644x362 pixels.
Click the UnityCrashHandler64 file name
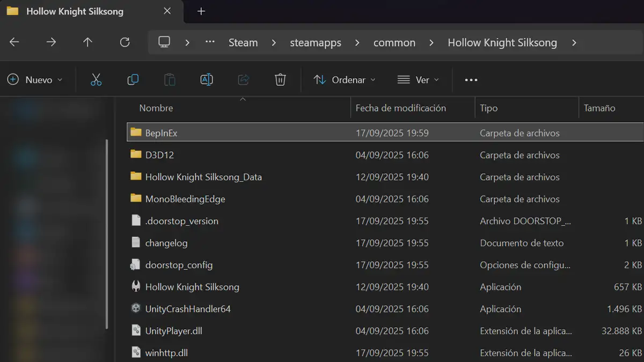(x=188, y=309)
